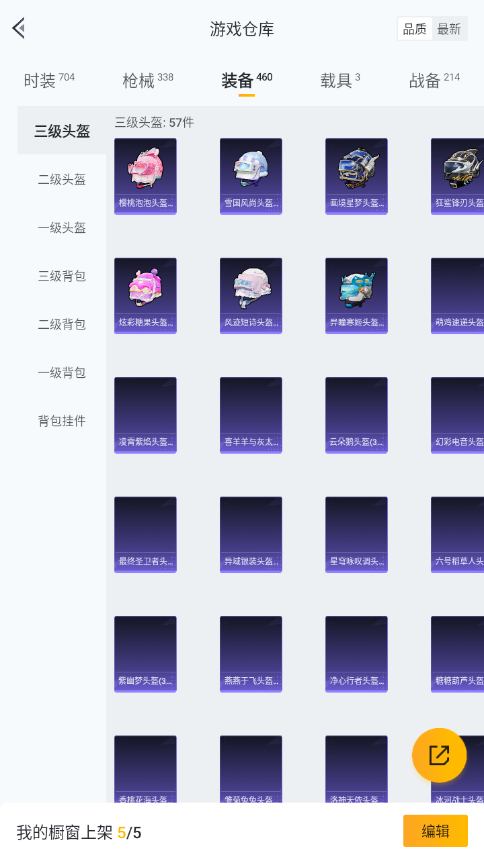484x859 pixels.
Task: Switch sorting to 最新
Action: 449,29
